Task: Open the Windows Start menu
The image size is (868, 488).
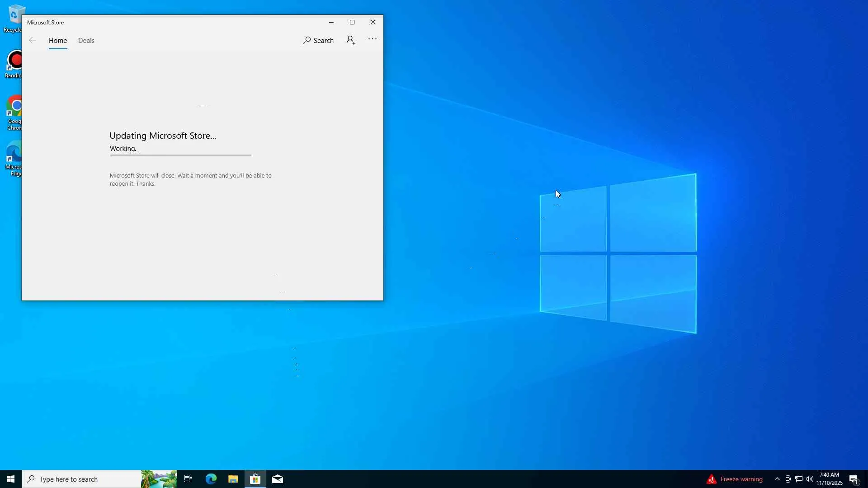Action: 11,479
